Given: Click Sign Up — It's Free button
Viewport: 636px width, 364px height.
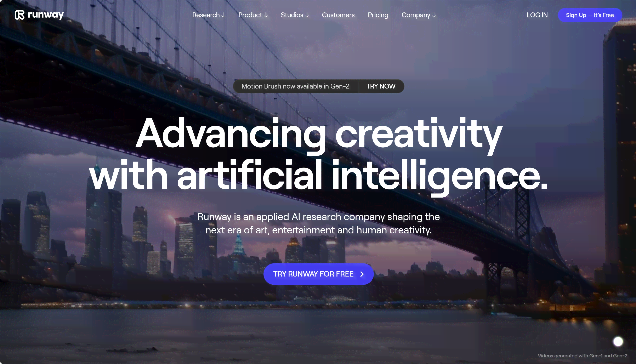Looking at the screenshot, I should (x=590, y=15).
